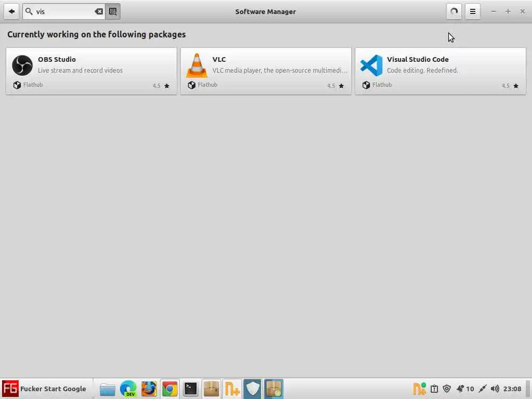This screenshot has height=399, width=532.
Task: Open the shield update tray icon
Action: 447,389
